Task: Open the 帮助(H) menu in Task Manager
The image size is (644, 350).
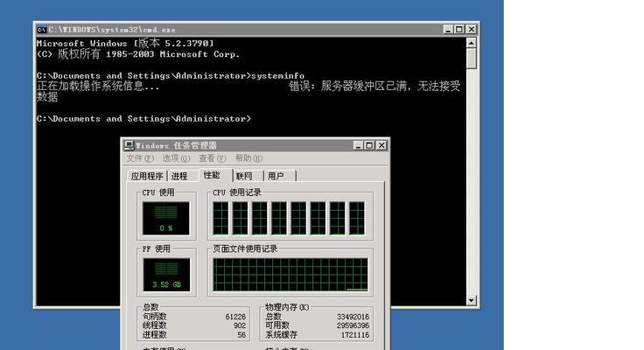Action: (248, 158)
